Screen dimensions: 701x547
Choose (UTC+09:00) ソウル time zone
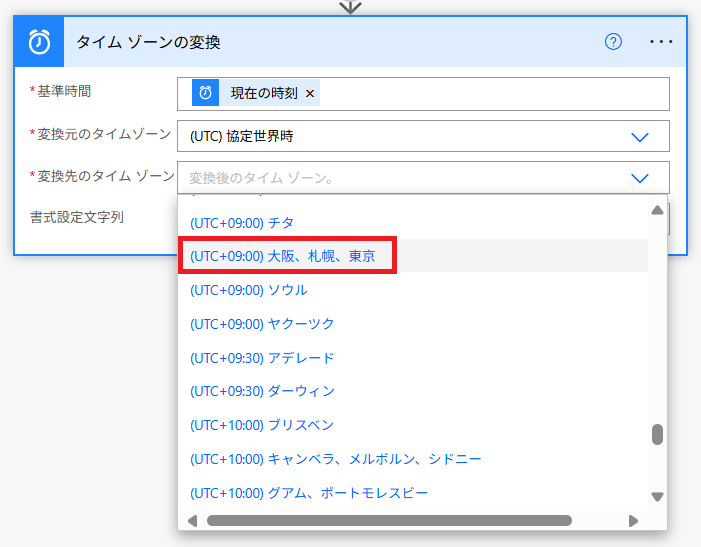point(248,290)
